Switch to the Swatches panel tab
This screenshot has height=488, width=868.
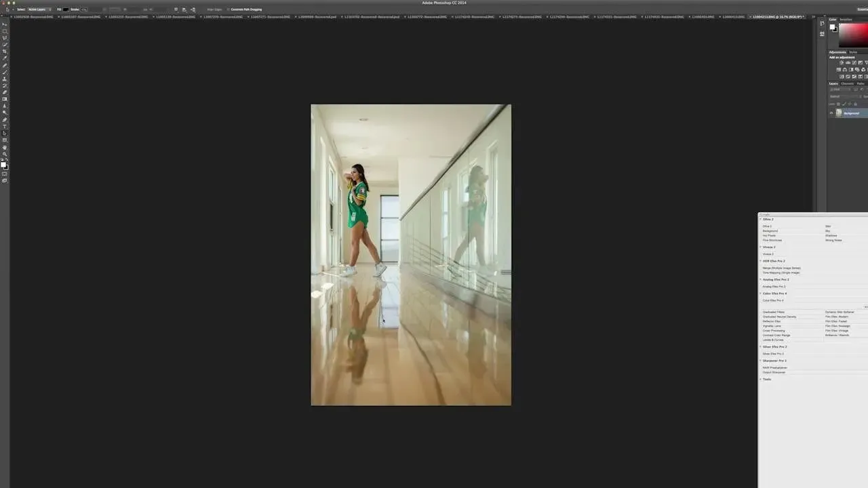point(846,20)
